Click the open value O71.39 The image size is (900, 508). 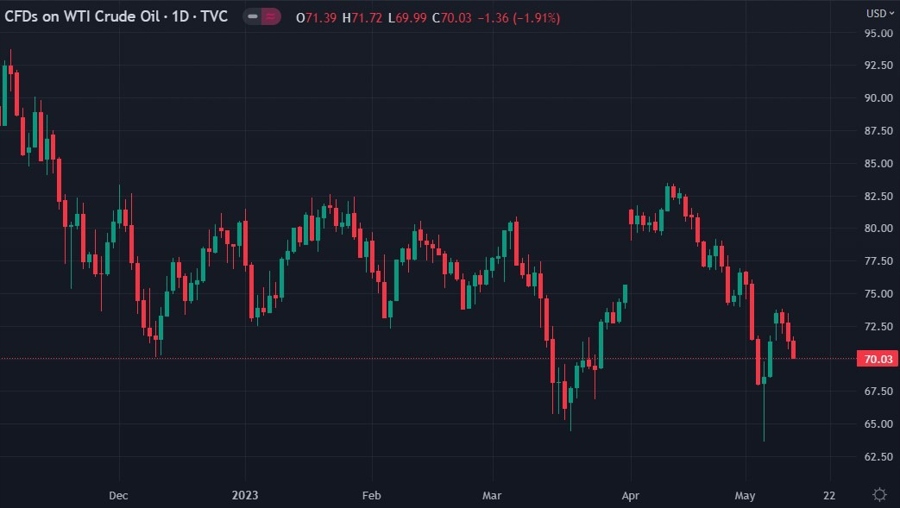(x=316, y=18)
